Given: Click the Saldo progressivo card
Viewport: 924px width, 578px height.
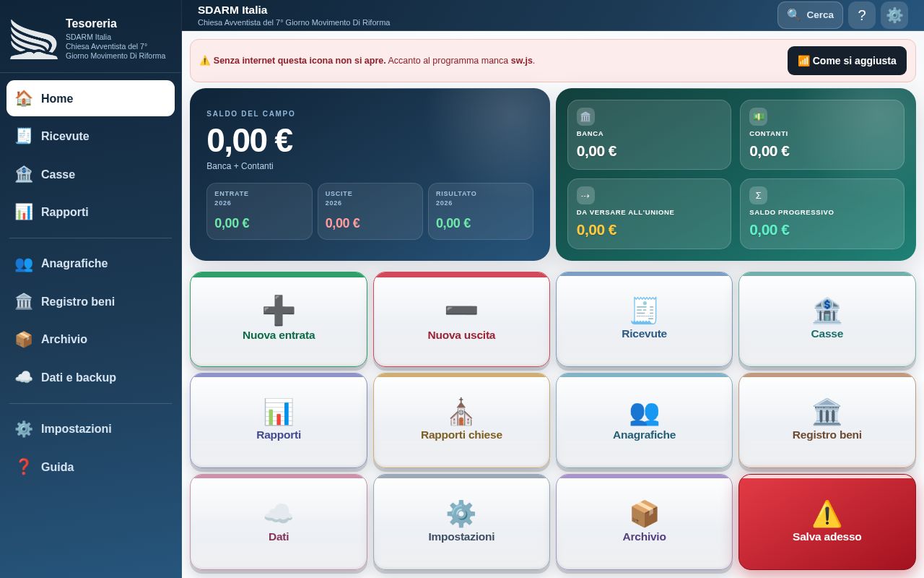Looking at the screenshot, I should pyautogui.click(x=822, y=214).
